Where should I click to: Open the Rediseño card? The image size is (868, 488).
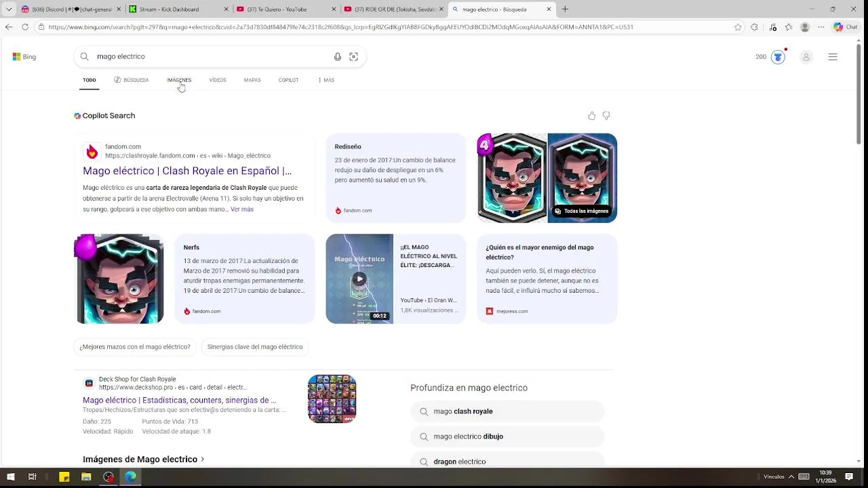point(396,178)
